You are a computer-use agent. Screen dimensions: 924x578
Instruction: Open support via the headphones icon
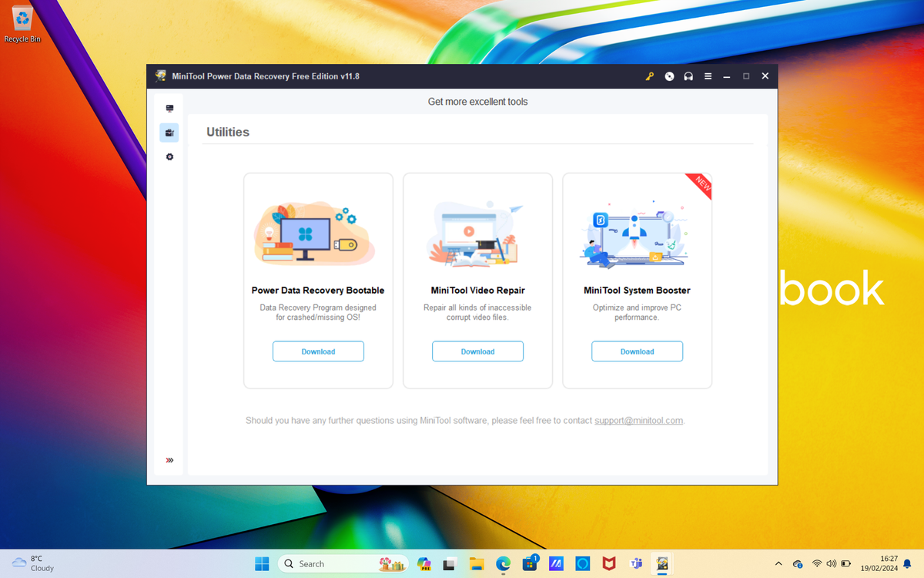coord(688,76)
